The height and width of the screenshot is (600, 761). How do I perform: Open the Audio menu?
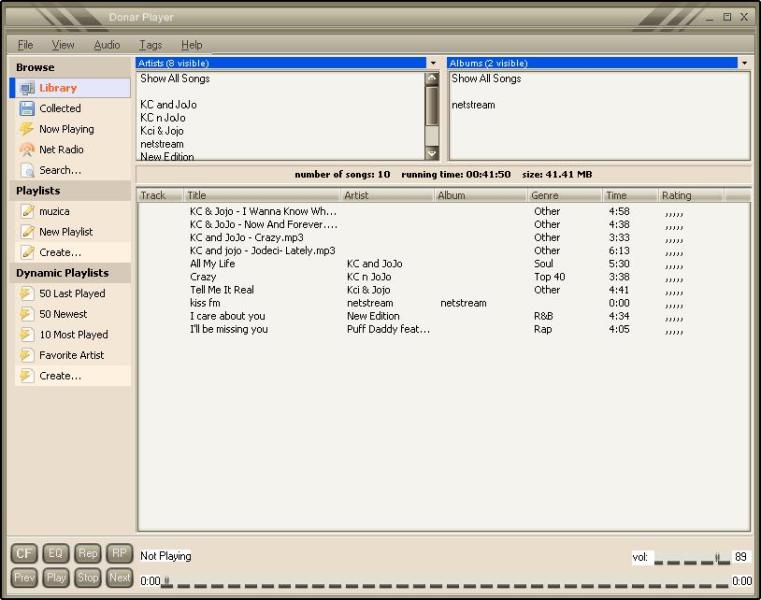point(107,45)
